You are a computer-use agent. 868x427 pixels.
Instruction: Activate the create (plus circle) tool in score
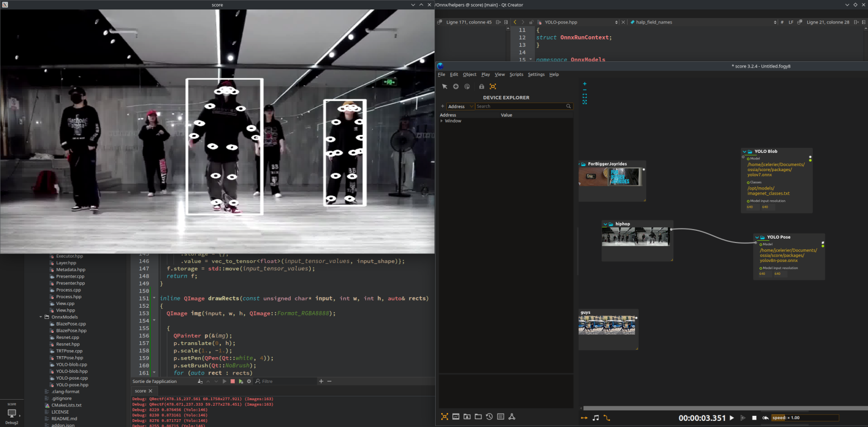[456, 86]
